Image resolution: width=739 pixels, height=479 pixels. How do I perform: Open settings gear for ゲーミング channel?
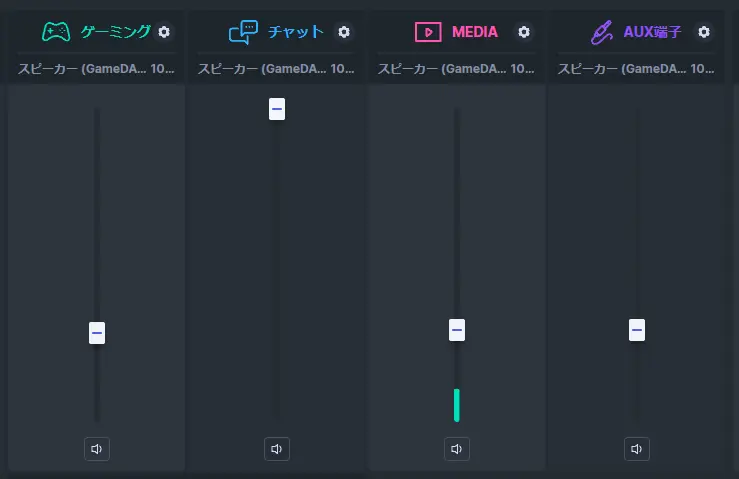[x=164, y=32]
